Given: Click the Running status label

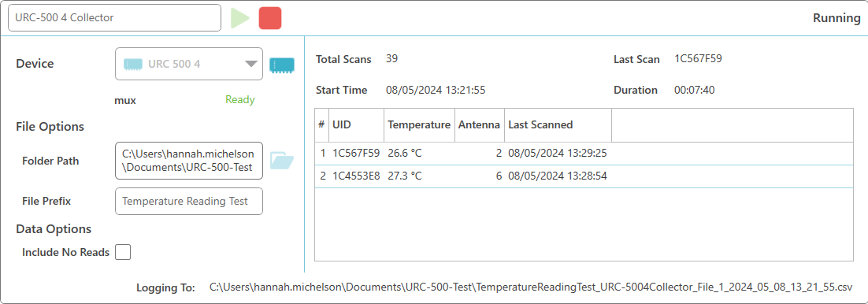Looking at the screenshot, I should (x=836, y=18).
